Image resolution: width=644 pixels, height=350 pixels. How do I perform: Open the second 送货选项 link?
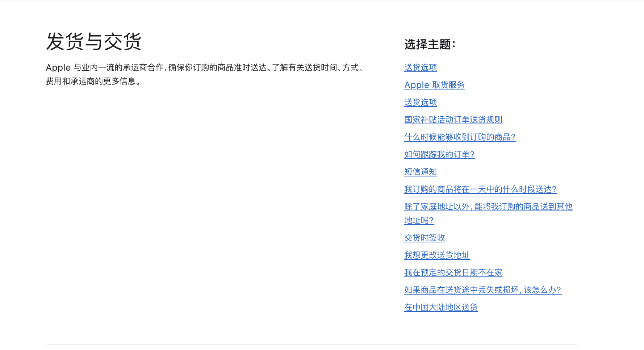click(x=420, y=102)
